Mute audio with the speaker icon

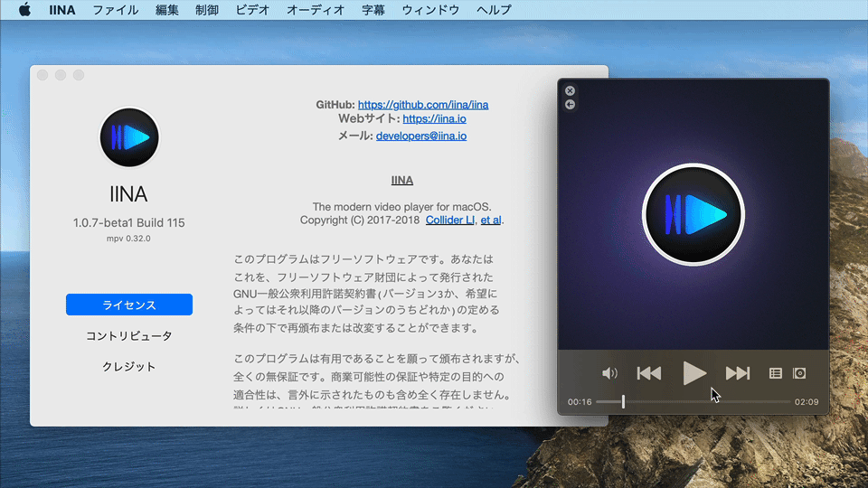tap(609, 373)
